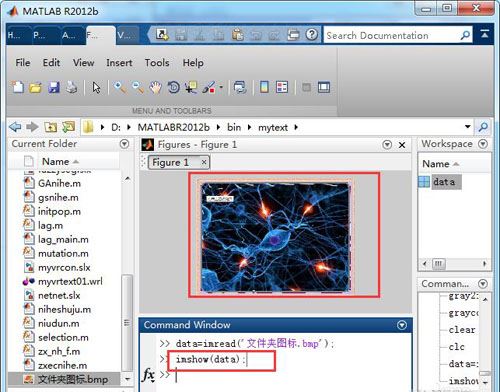
Task: Click the search magnifier in documentation box
Action: (465, 35)
